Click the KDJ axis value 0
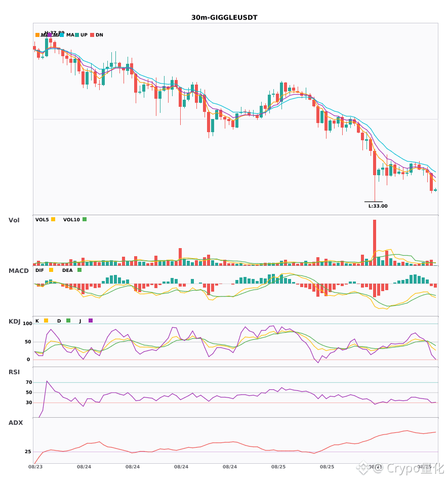This screenshot has height=481, width=448. (x=28, y=359)
